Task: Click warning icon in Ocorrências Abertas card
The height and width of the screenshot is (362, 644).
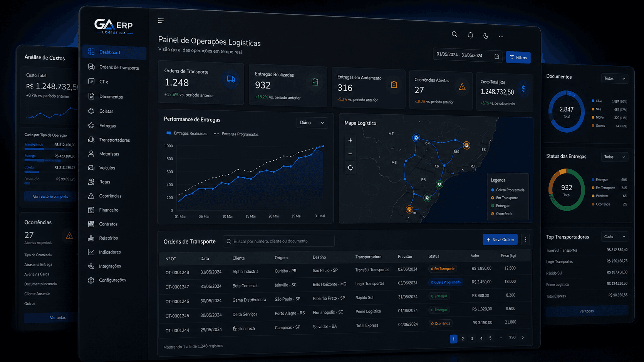Action: pos(462,87)
